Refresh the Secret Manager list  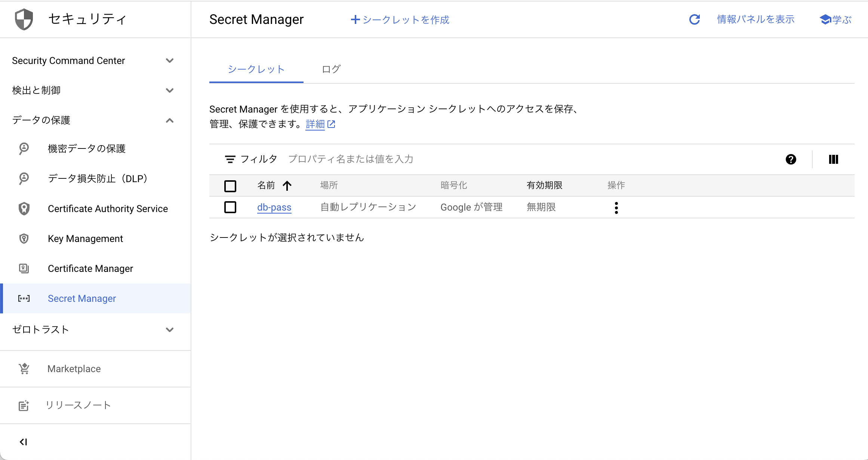(x=694, y=19)
